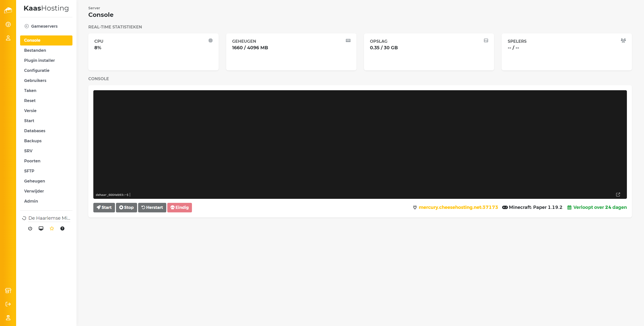Click the admin user icon at the bottom of the sidebar
The image size is (644, 326).
8,318
